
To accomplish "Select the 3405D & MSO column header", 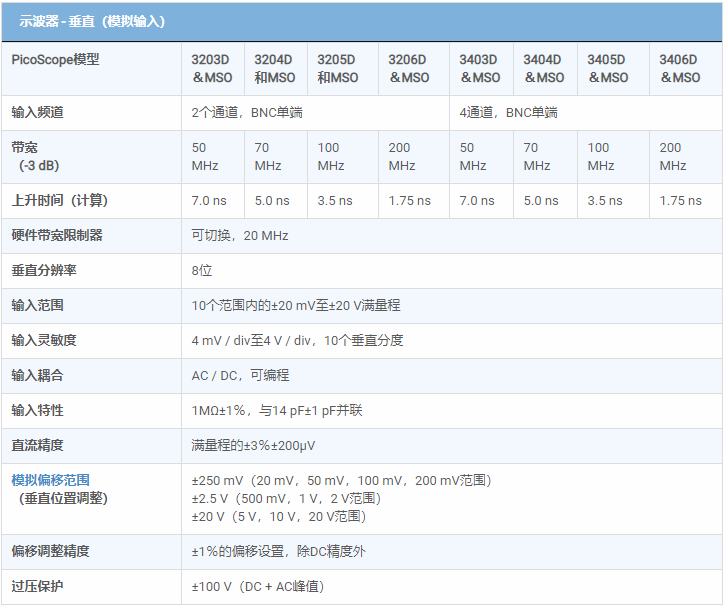I will click(607, 68).
